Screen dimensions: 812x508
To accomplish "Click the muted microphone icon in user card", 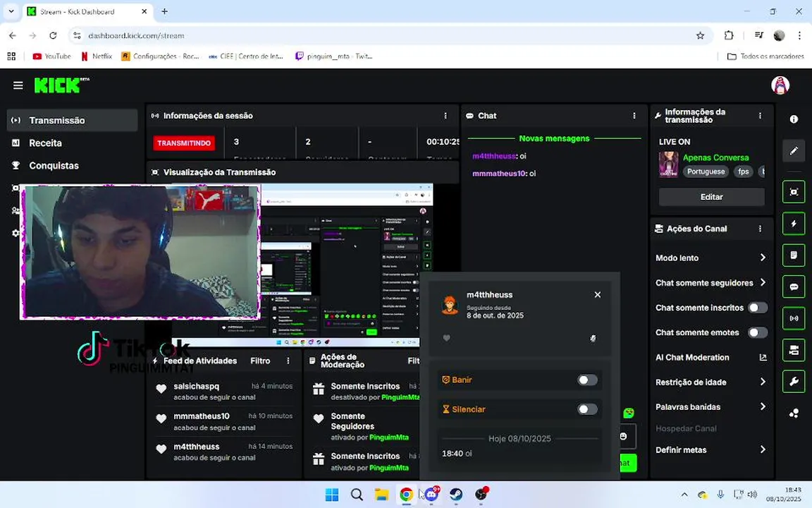I will (x=593, y=338).
